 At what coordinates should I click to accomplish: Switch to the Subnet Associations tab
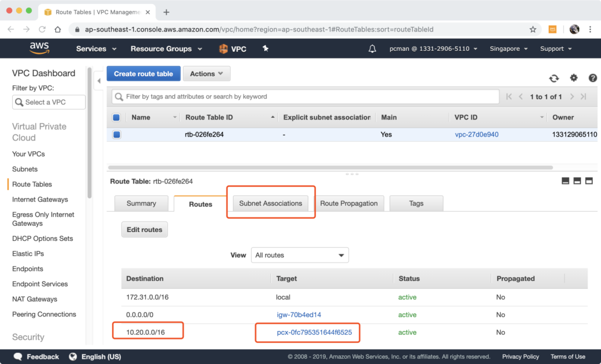[x=271, y=203]
